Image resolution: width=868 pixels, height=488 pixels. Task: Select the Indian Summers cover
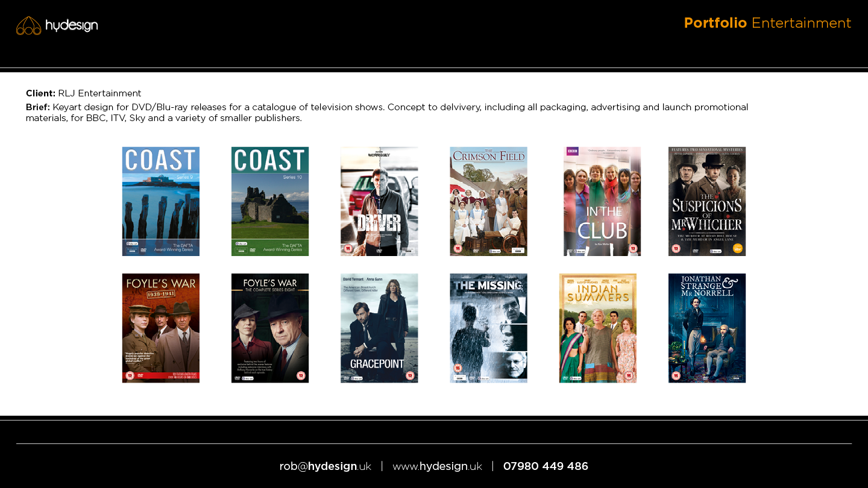pyautogui.click(x=597, y=328)
